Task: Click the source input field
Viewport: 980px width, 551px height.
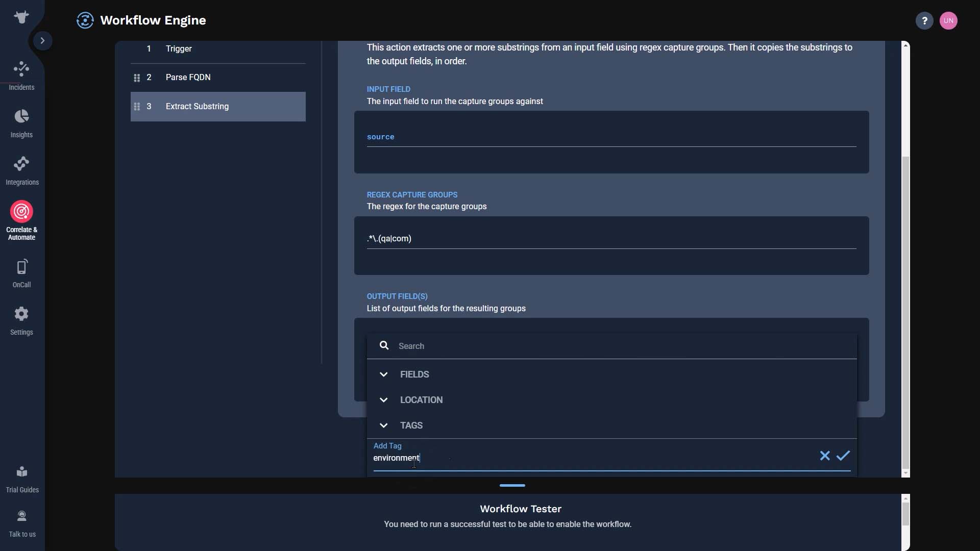Action: pyautogui.click(x=611, y=137)
